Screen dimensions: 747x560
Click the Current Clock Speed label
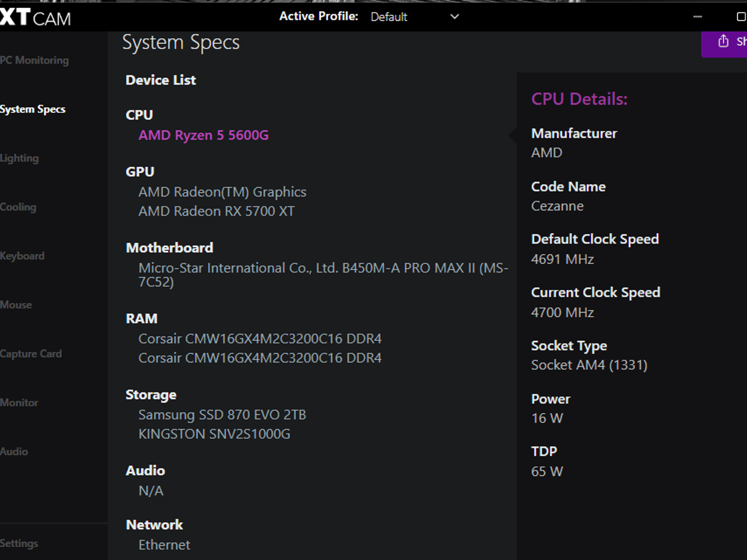(596, 293)
